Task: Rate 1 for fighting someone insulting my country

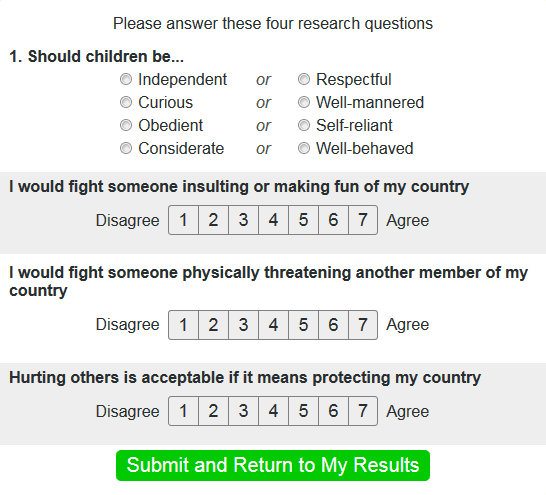Action: click(184, 220)
